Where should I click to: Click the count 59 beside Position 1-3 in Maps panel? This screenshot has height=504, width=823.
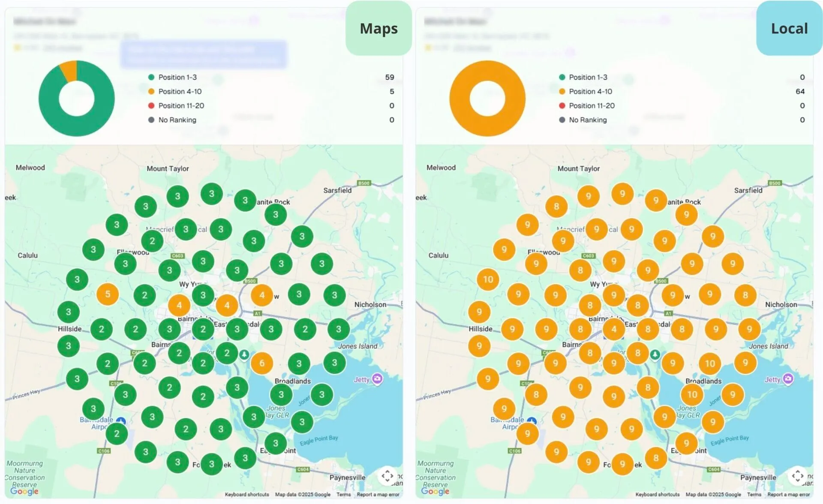[390, 78]
